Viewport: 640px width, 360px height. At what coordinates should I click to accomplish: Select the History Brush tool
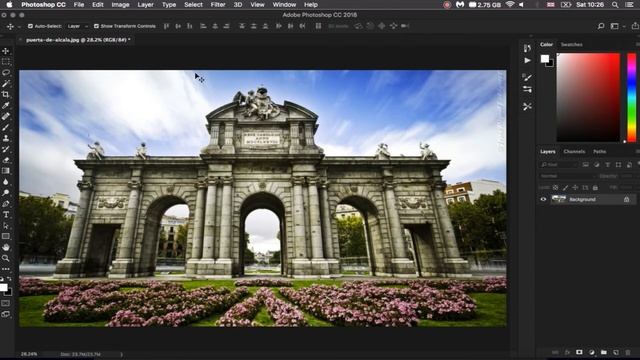coord(6,149)
